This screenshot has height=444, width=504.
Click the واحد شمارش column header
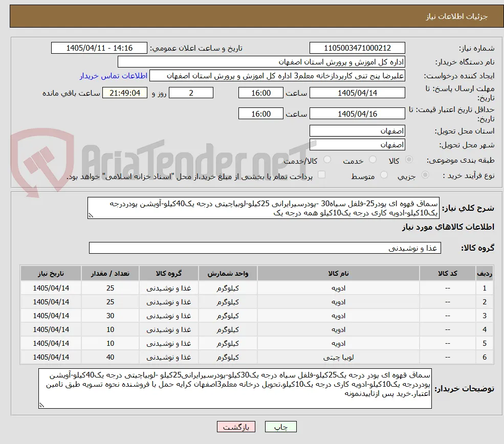228,273
